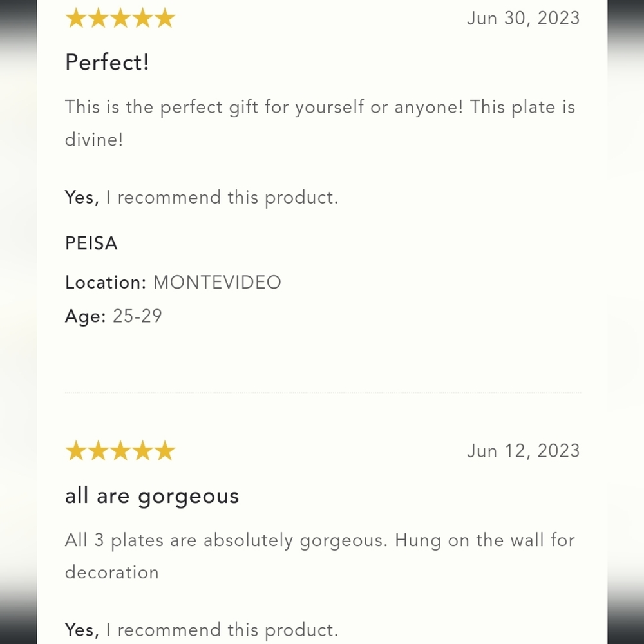Click the MONTEVIDEO location text
This screenshot has height=644, width=644.
click(x=217, y=283)
